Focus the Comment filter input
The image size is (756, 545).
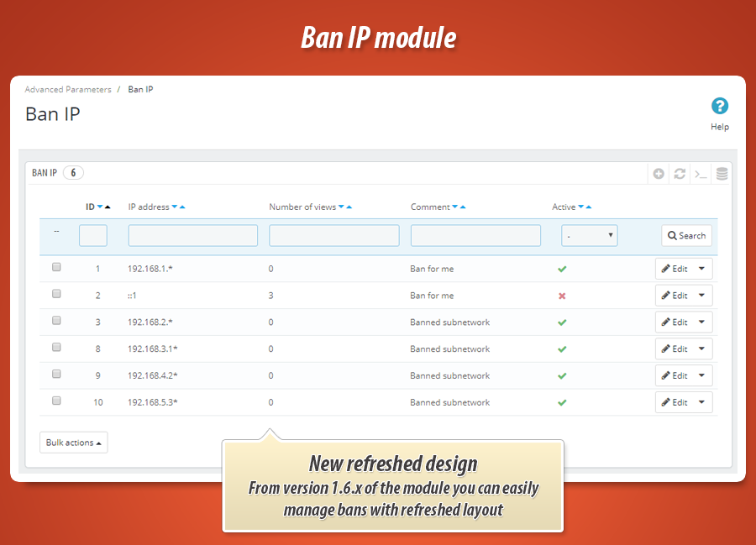pos(475,236)
